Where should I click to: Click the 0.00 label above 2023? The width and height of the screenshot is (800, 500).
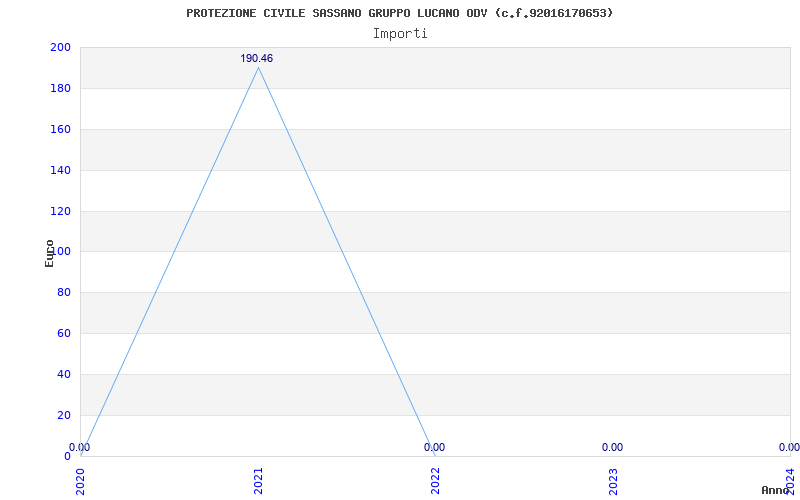(x=612, y=447)
